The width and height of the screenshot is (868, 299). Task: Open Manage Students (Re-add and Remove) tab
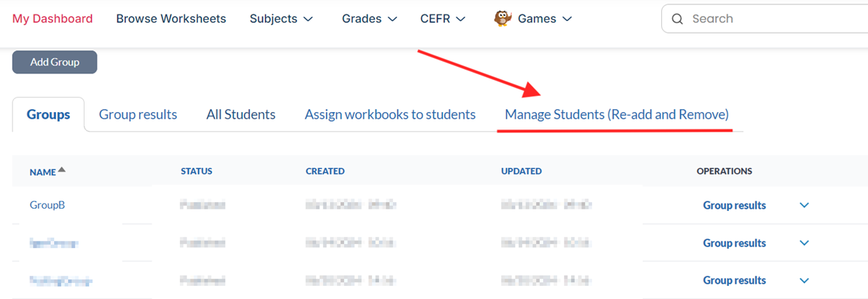[x=617, y=114]
